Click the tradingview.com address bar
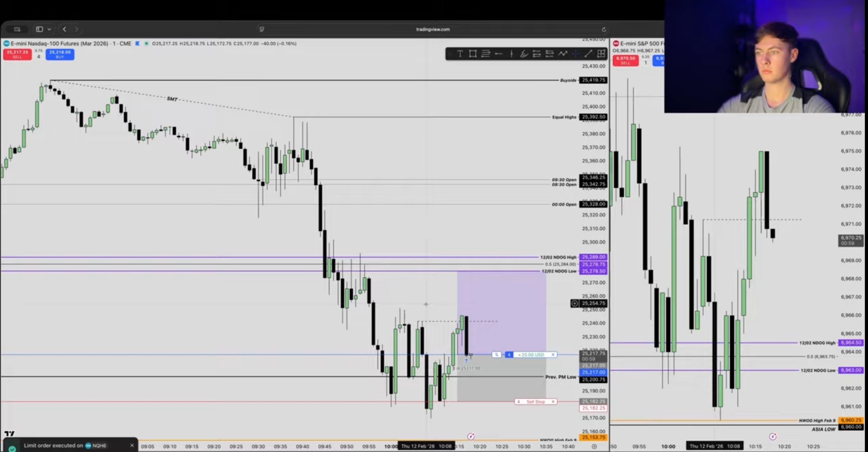868x452 pixels. pyautogui.click(x=433, y=30)
